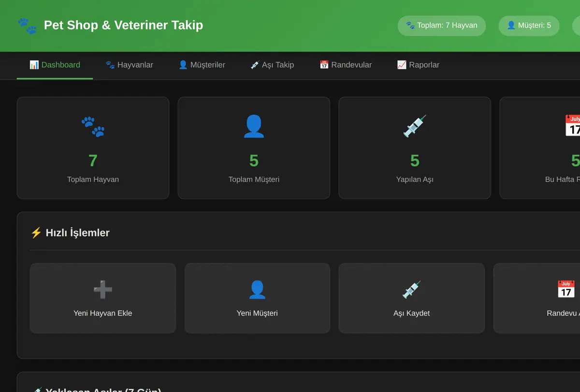Click the person icon on Yeni Müşteri button
The width and height of the screenshot is (580, 392).
[x=257, y=290]
